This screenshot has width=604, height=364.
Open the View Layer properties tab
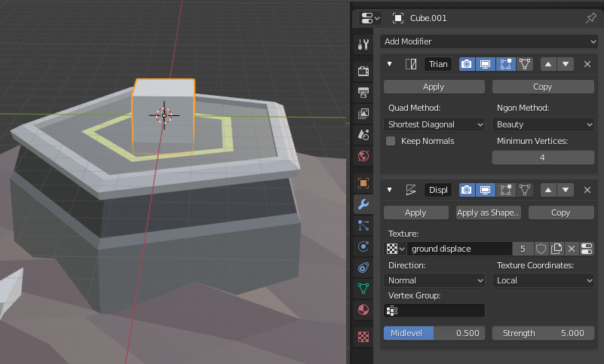pyautogui.click(x=363, y=114)
